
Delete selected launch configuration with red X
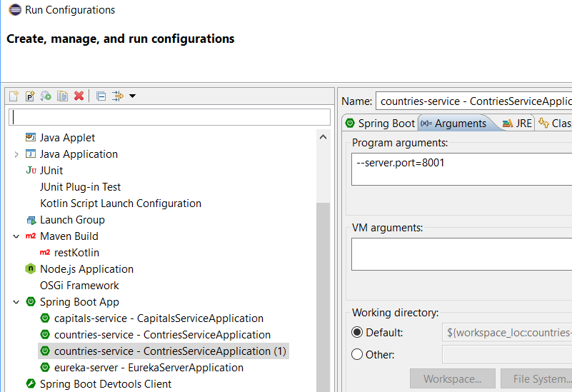pyautogui.click(x=79, y=96)
